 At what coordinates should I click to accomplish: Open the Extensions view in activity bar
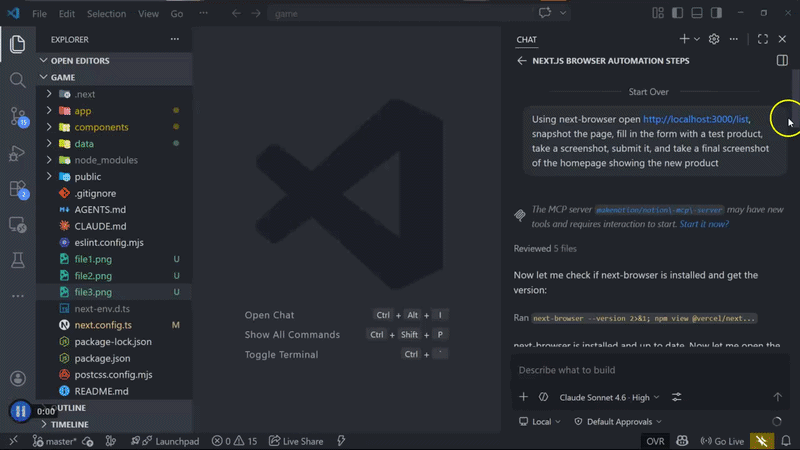(x=18, y=189)
